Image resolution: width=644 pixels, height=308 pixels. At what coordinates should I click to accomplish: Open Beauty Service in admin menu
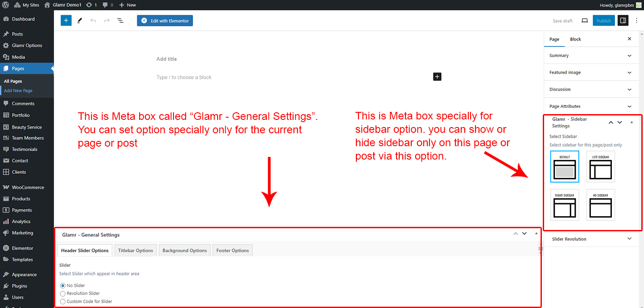click(x=27, y=127)
